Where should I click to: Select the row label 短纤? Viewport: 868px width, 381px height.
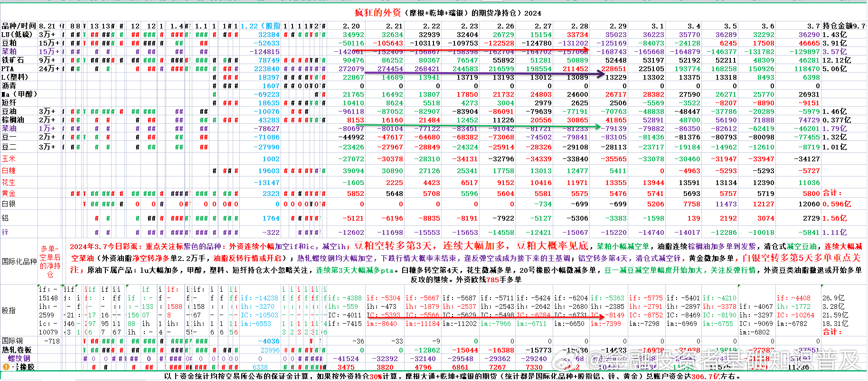coord(9,103)
